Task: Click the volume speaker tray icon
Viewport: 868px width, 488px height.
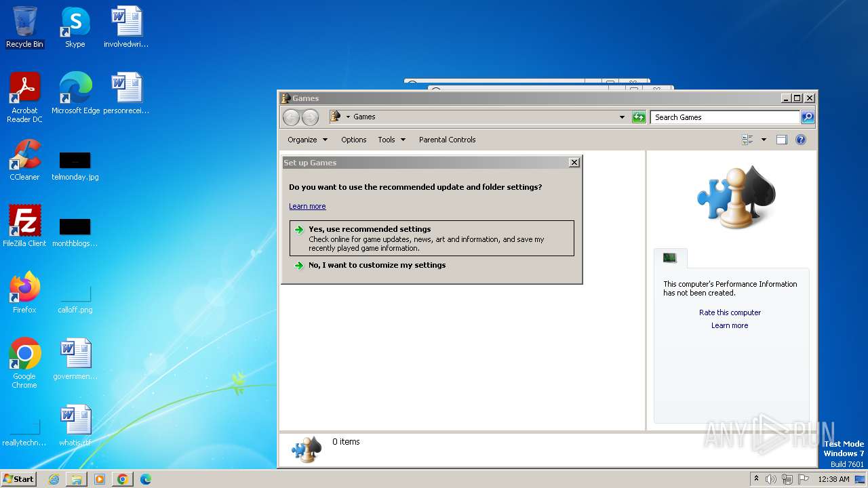Action: (x=771, y=479)
